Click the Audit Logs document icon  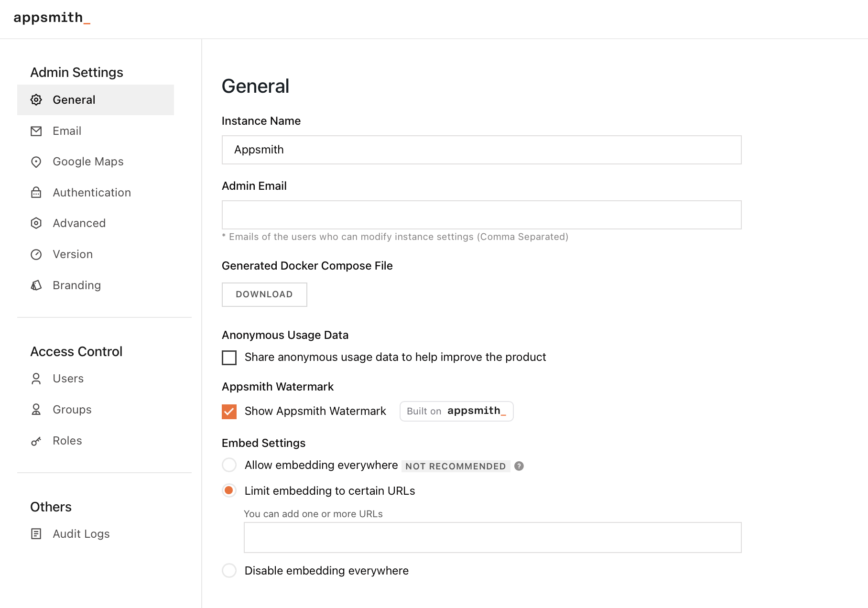36,534
